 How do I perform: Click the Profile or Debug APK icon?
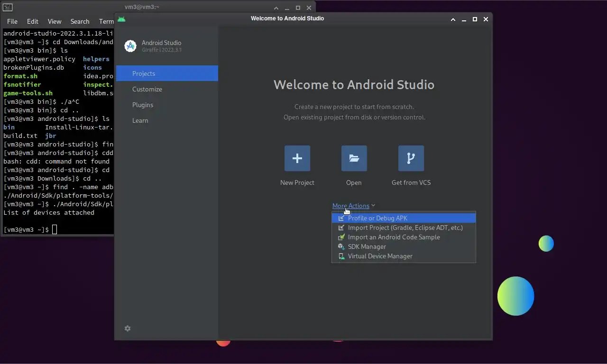click(341, 218)
